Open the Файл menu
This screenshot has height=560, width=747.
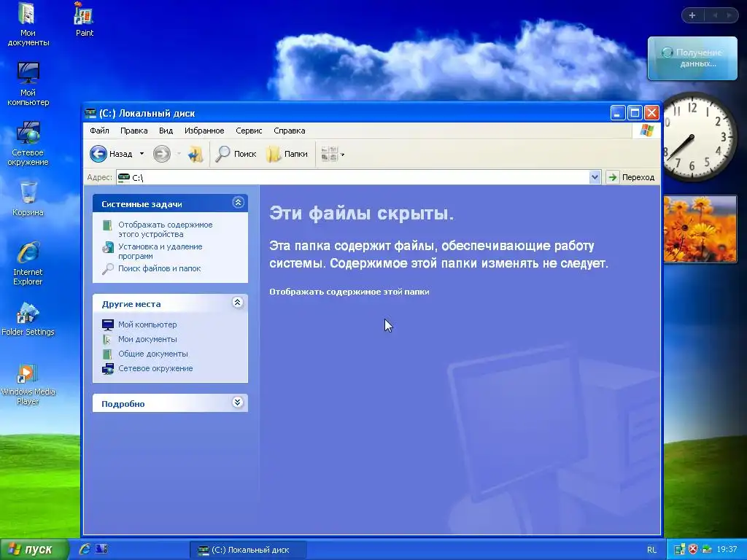[99, 131]
